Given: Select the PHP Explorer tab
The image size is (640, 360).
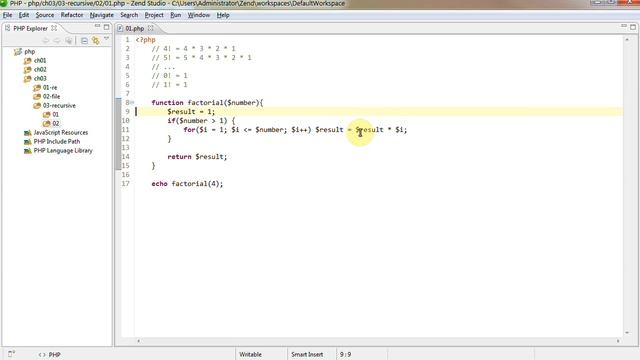Looking at the screenshot, I should tap(30, 28).
